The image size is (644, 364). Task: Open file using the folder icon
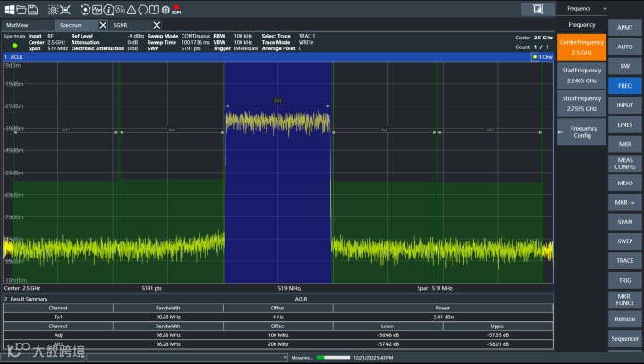21,9
